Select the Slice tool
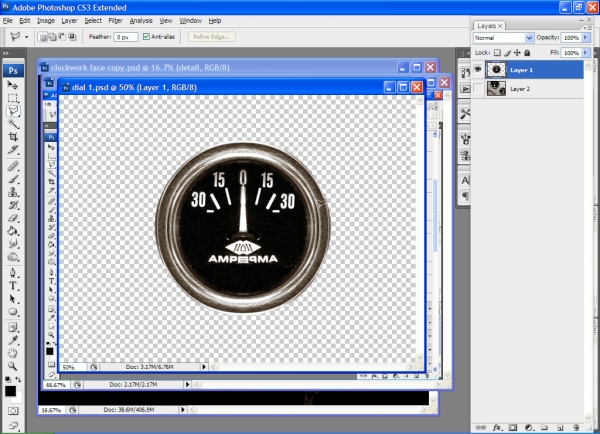Image resolution: width=600 pixels, height=434 pixels. click(13, 150)
